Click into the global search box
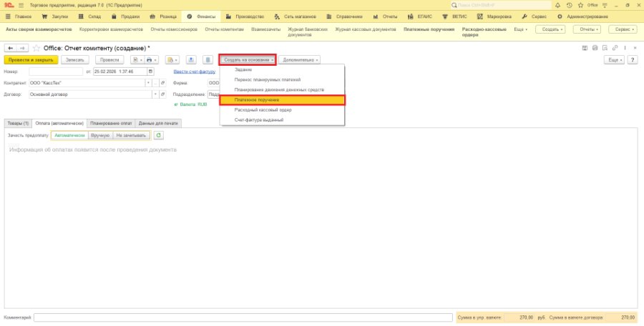Image resolution: width=644 pixels, height=326 pixels. coord(501,5)
